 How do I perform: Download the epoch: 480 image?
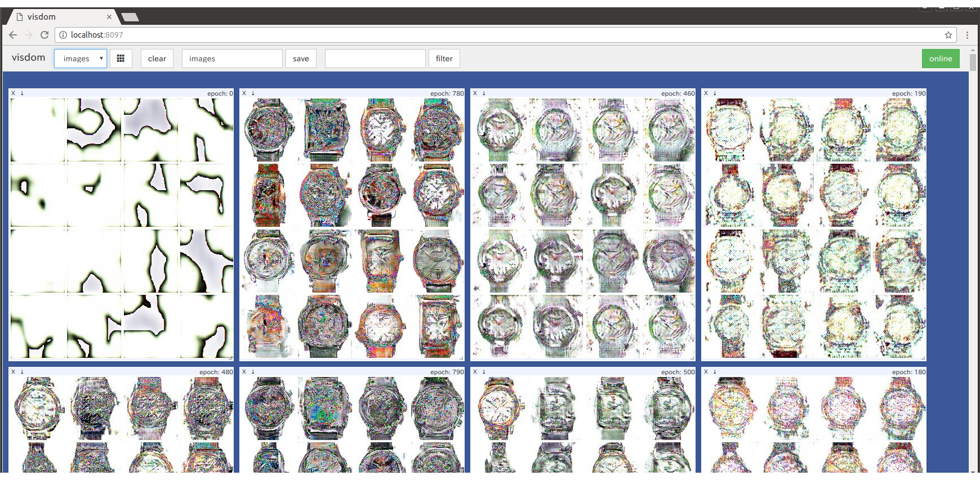click(22, 372)
